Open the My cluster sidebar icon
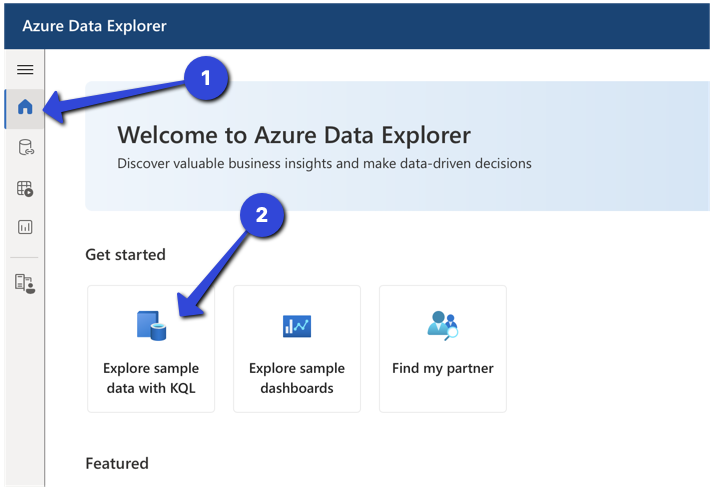The image size is (714, 491). coord(25,283)
